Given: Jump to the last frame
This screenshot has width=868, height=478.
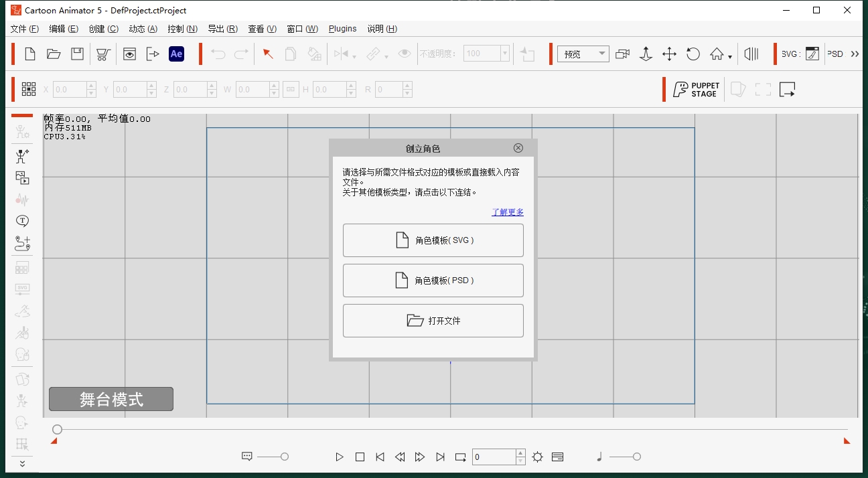Looking at the screenshot, I should coord(440,457).
